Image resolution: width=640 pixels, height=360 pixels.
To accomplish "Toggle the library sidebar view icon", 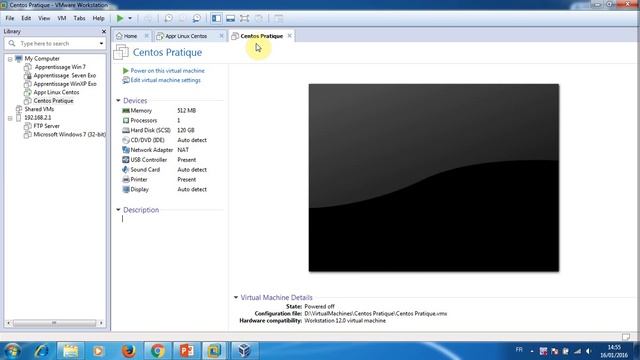I will pos(216,18).
